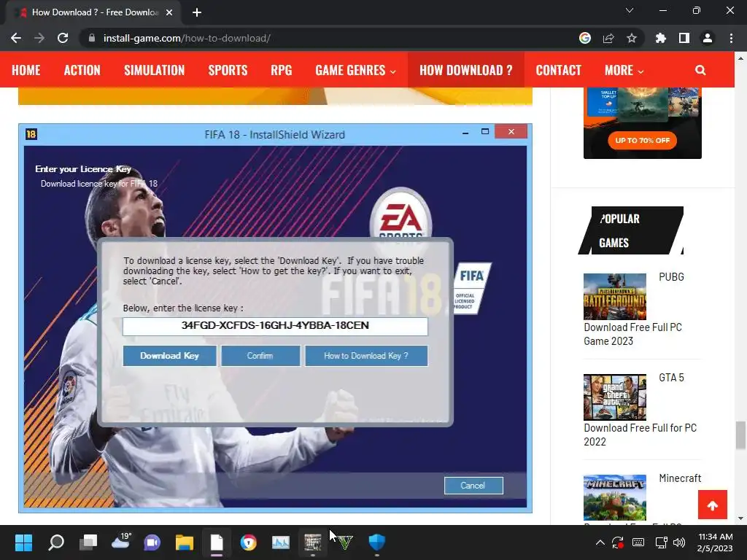Screen dimensions: 747x560
Task: Click the Confirm button
Action: tap(260, 356)
